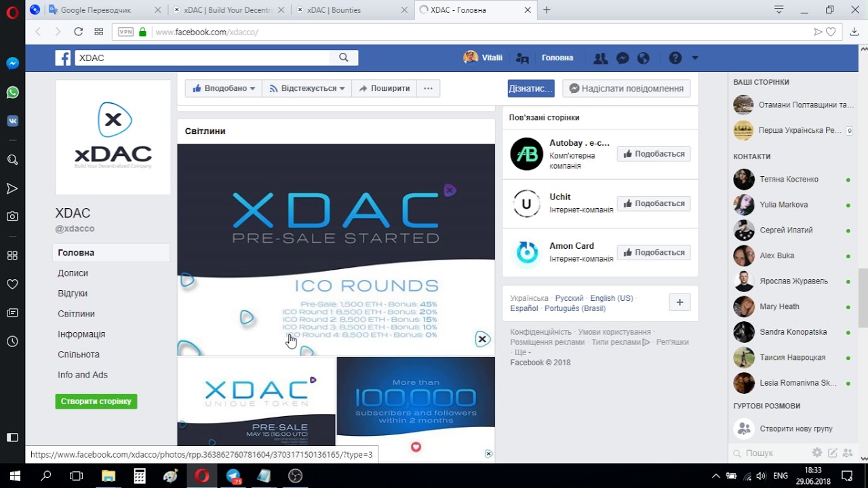This screenshot has width=868, height=488.
Task: Open Bookmarks heart icon in sidebar
Action: 12,284
